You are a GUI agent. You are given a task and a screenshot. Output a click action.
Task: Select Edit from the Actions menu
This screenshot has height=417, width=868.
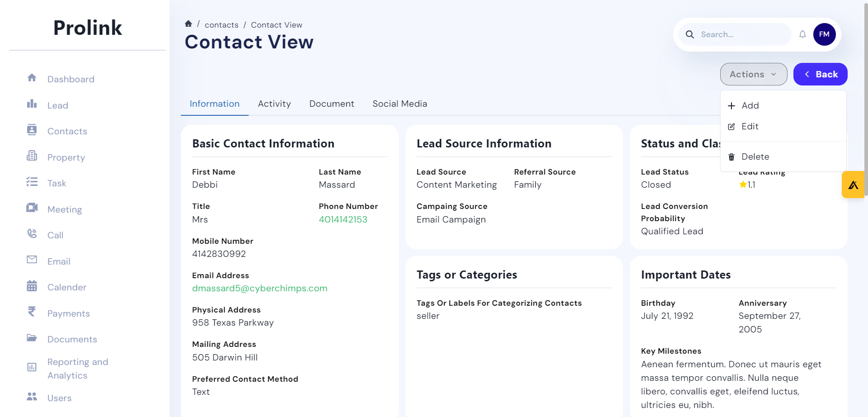pyautogui.click(x=750, y=126)
